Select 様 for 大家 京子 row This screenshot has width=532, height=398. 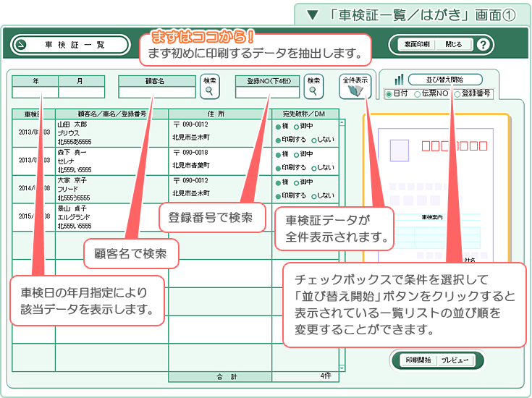pyautogui.click(x=278, y=183)
